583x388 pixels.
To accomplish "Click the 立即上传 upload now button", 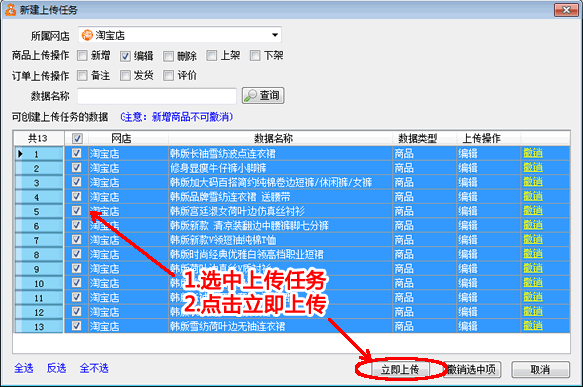I will [400, 370].
